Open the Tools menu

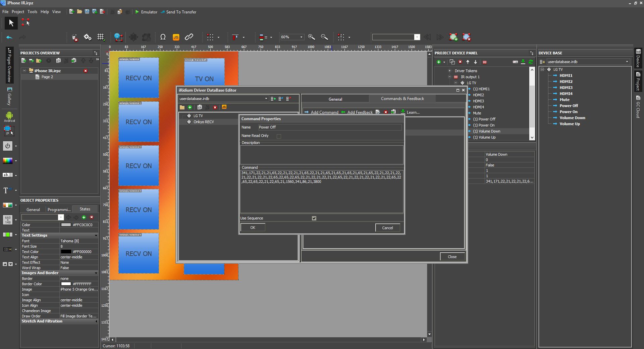coord(32,12)
